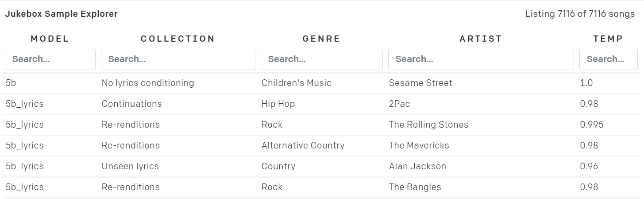Select the Sesame Street song row
The height and width of the screenshot is (199, 644).
(x=420, y=83)
